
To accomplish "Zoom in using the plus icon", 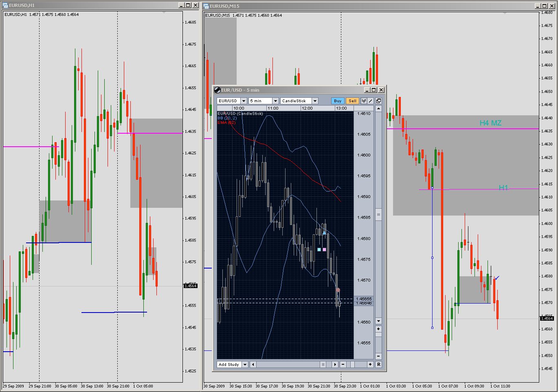I will click(x=370, y=364).
